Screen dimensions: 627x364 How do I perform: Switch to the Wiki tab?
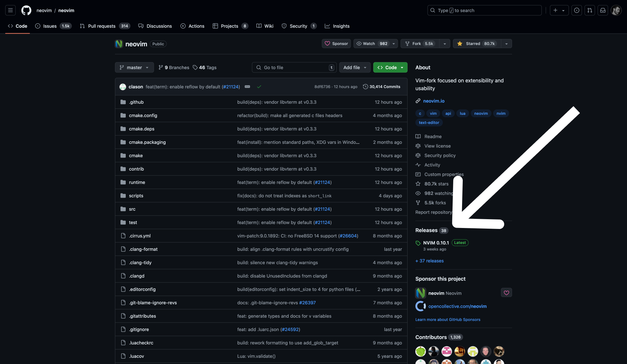tap(265, 26)
